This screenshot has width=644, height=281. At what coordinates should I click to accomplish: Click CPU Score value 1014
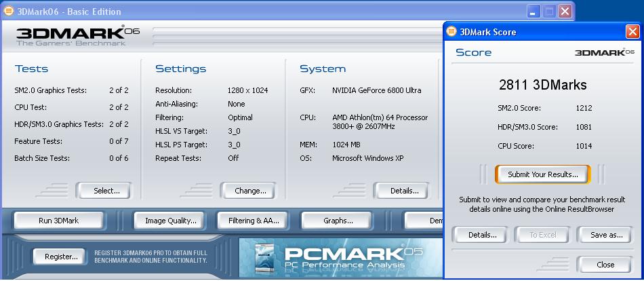tap(584, 146)
